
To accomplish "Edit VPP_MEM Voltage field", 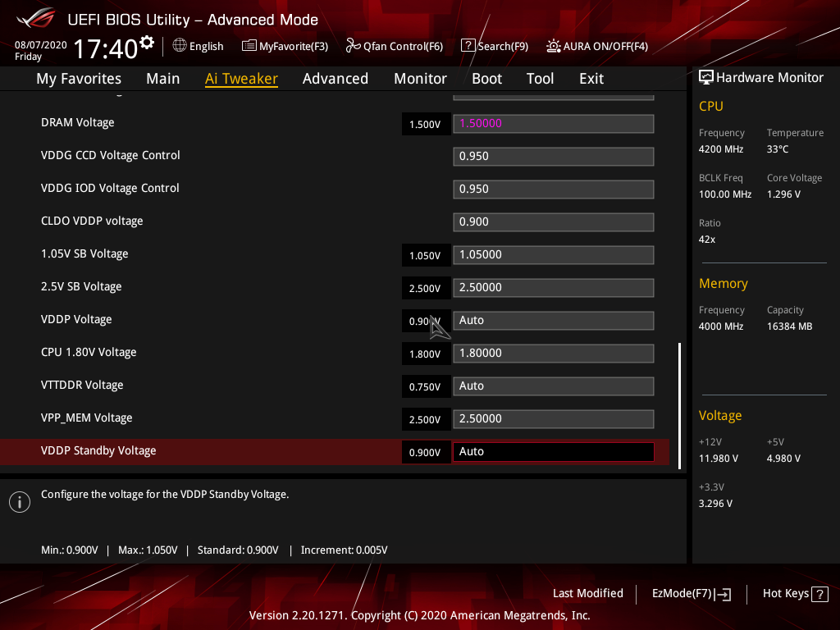I will click(x=554, y=419).
